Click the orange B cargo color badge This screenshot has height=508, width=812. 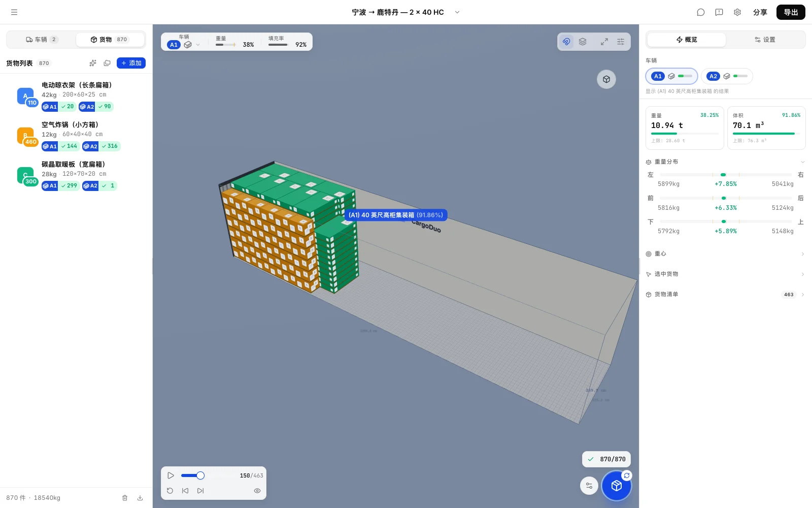tap(25, 136)
